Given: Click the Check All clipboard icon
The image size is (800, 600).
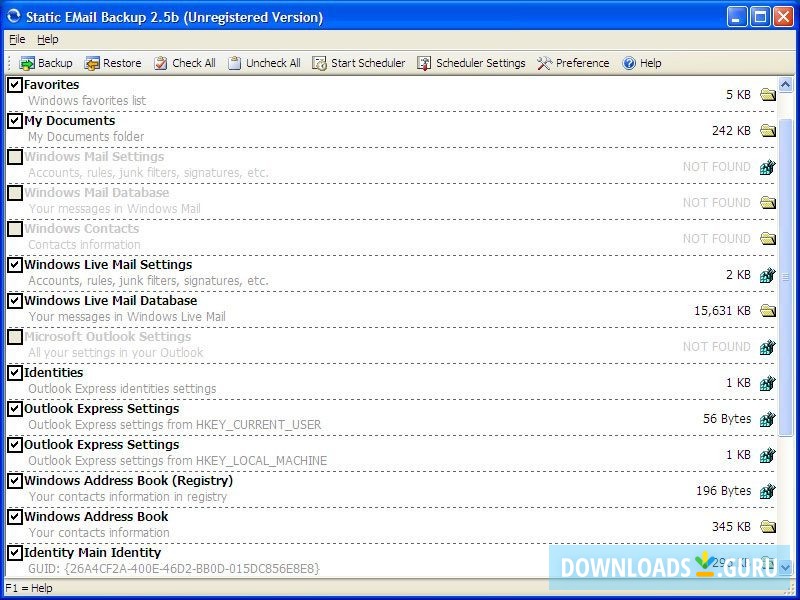Looking at the screenshot, I should click(x=161, y=63).
